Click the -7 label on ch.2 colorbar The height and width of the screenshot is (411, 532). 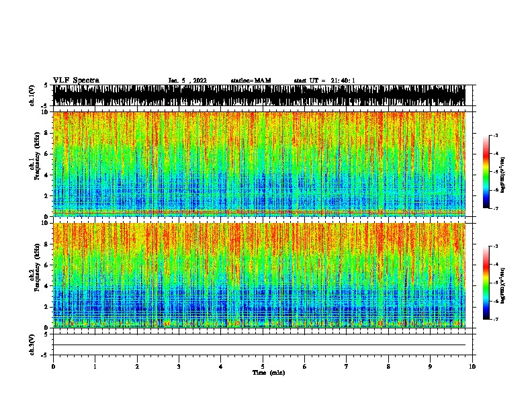496,320
